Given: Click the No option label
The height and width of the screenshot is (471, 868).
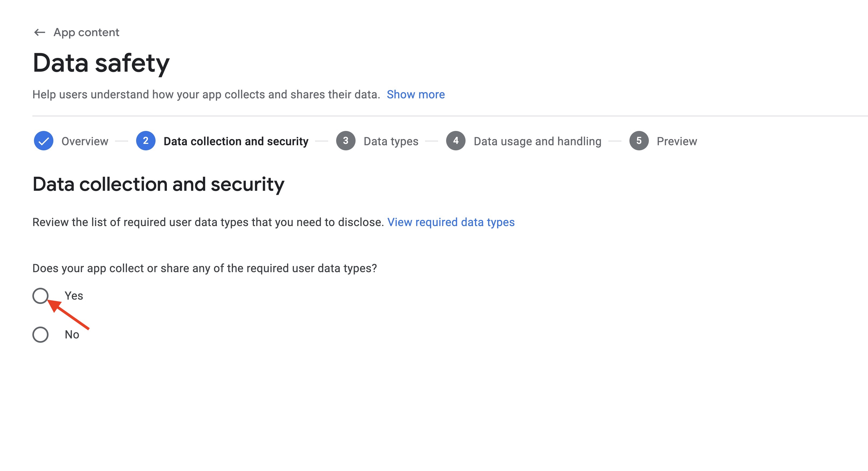Looking at the screenshot, I should [72, 335].
